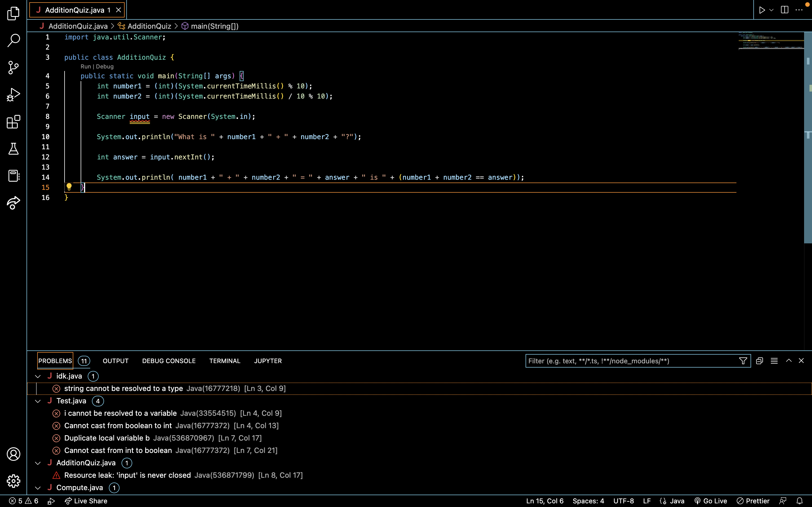Screen dimensions: 812x507
Task: Open the Manage gear settings
Action: [x=14, y=481]
